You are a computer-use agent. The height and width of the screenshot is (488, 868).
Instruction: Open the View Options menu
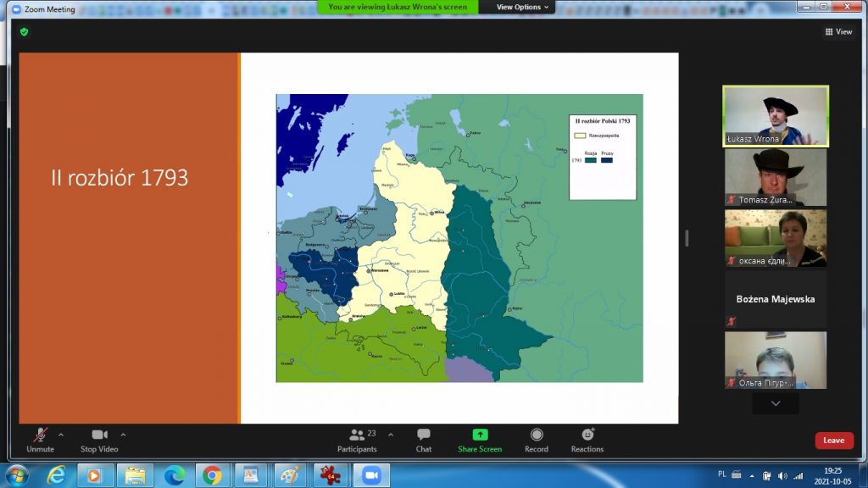click(x=522, y=7)
